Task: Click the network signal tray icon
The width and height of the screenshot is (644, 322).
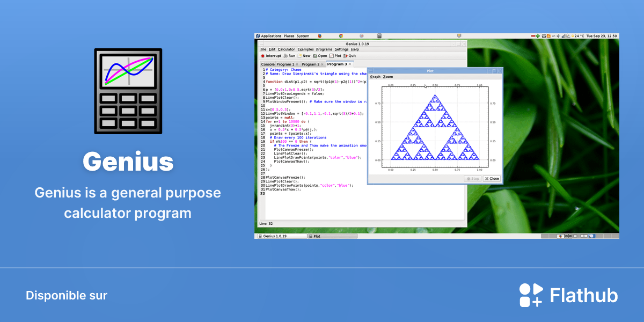Action: 563,36
